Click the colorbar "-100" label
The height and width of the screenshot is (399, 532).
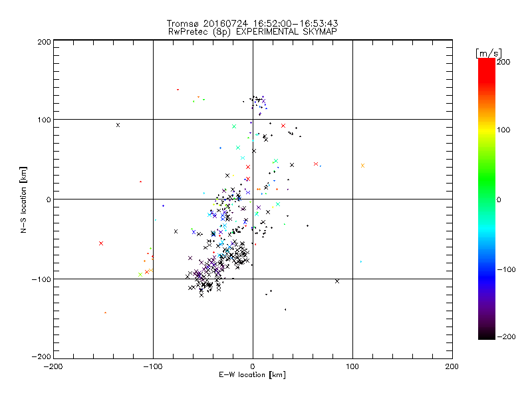(x=506, y=270)
